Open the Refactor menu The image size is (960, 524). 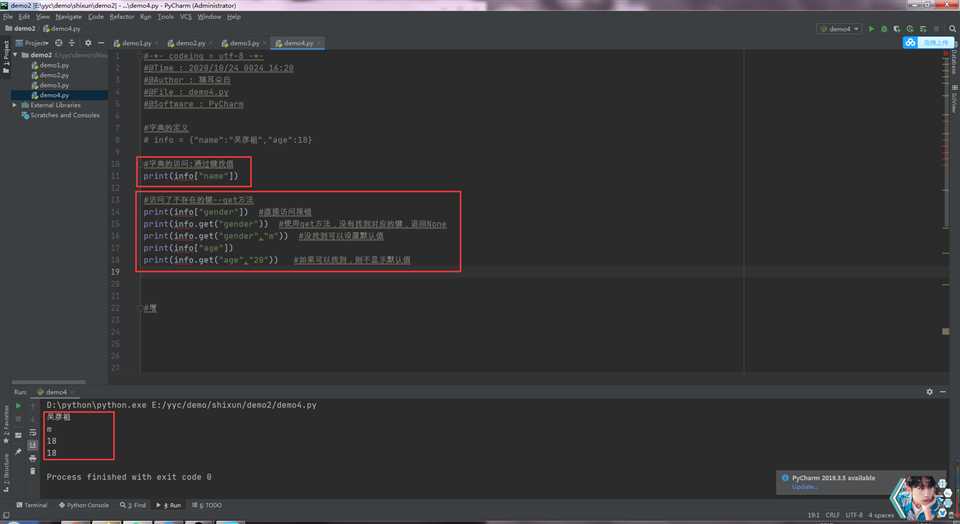click(x=122, y=17)
